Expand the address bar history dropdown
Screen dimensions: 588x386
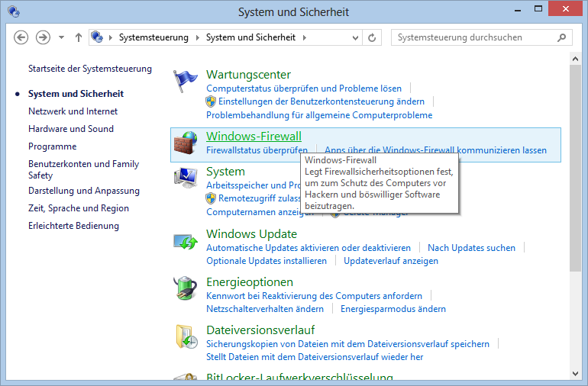point(355,37)
